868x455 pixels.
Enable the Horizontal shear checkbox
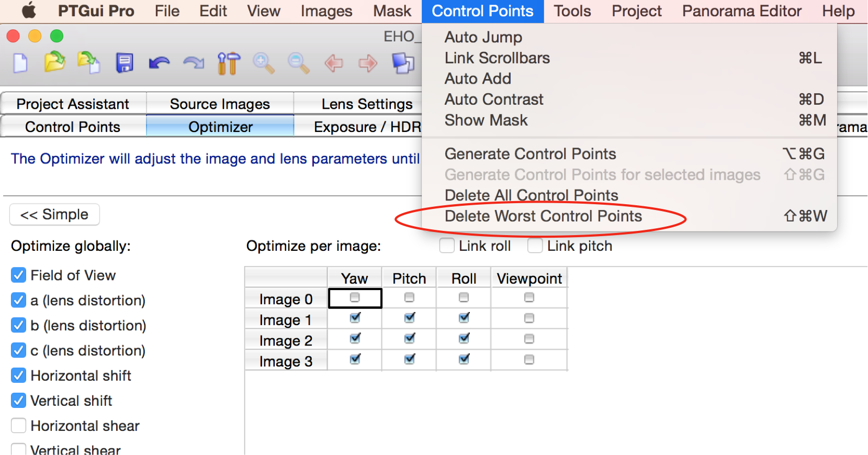tap(18, 426)
